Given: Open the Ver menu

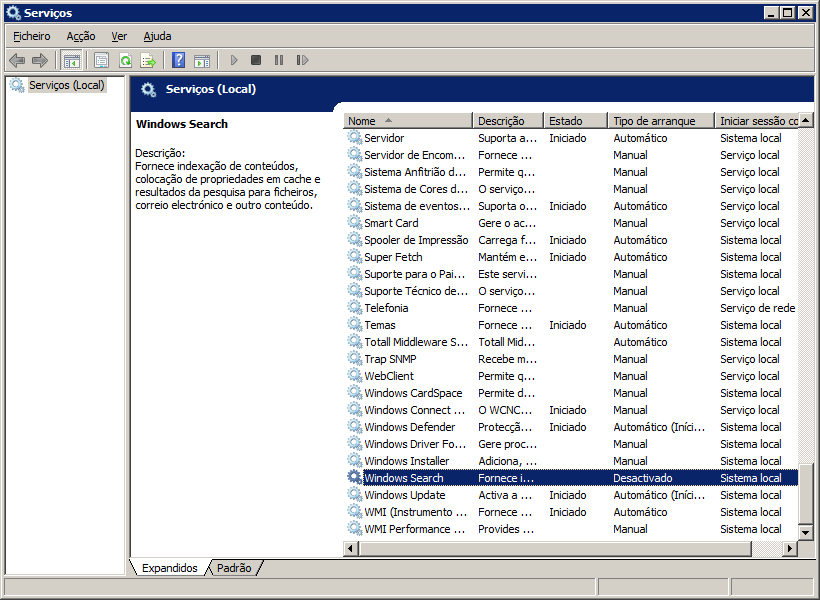Looking at the screenshot, I should click(x=119, y=36).
